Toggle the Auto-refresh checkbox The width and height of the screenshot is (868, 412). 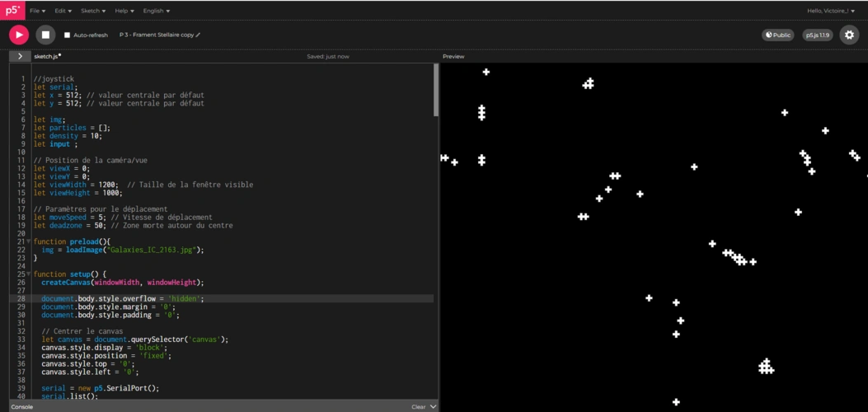click(x=68, y=35)
